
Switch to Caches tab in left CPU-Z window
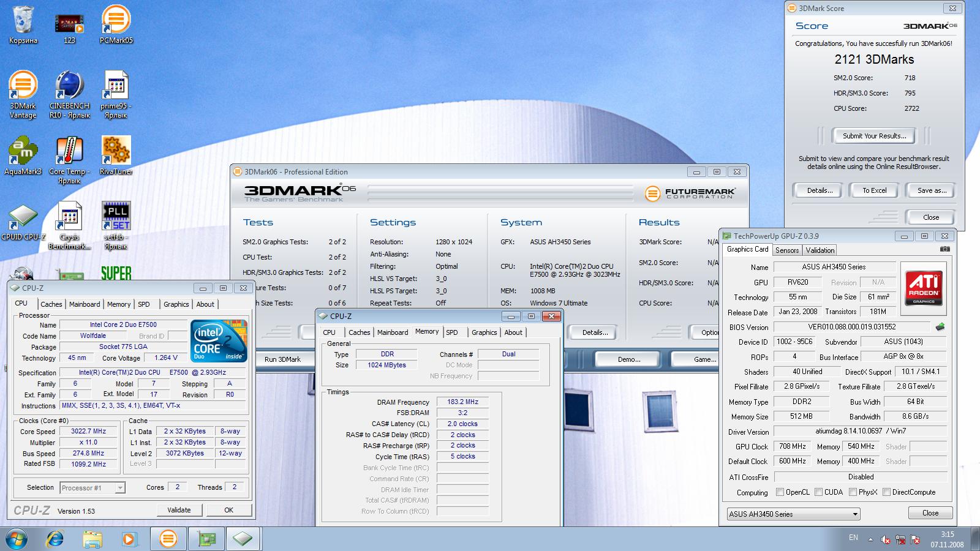(51, 304)
